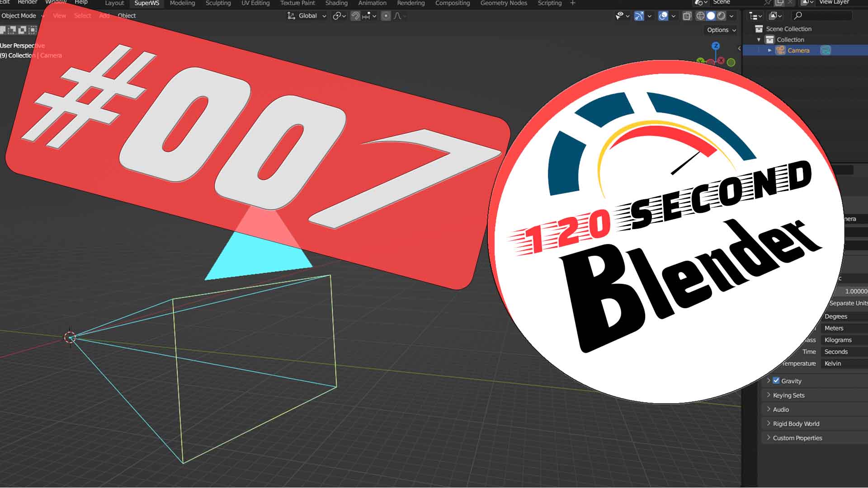Image resolution: width=868 pixels, height=488 pixels.
Task: Click the orange Camera object icon
Action: pos(781,50)
